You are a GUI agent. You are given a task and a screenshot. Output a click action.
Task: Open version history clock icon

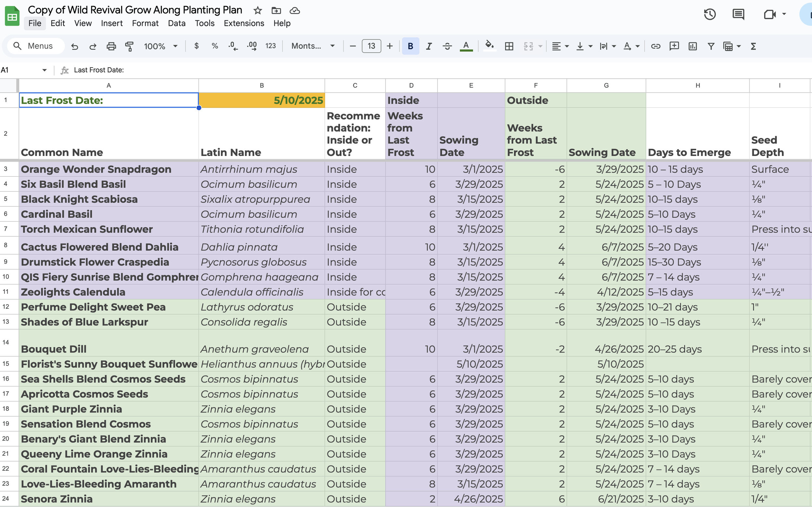click(709, 14)
